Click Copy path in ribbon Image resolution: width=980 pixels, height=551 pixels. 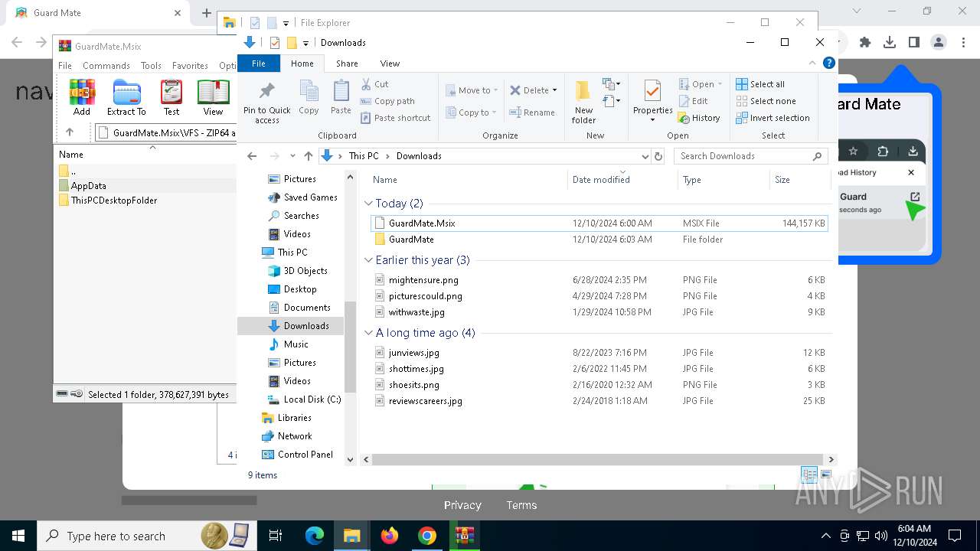click(387, 101)
